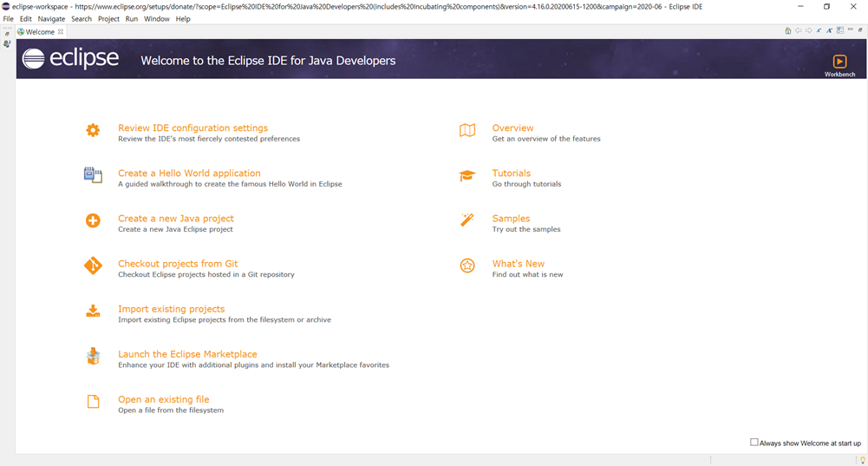
Task: Click the Git diamond icon
Action: coord(93,266)
